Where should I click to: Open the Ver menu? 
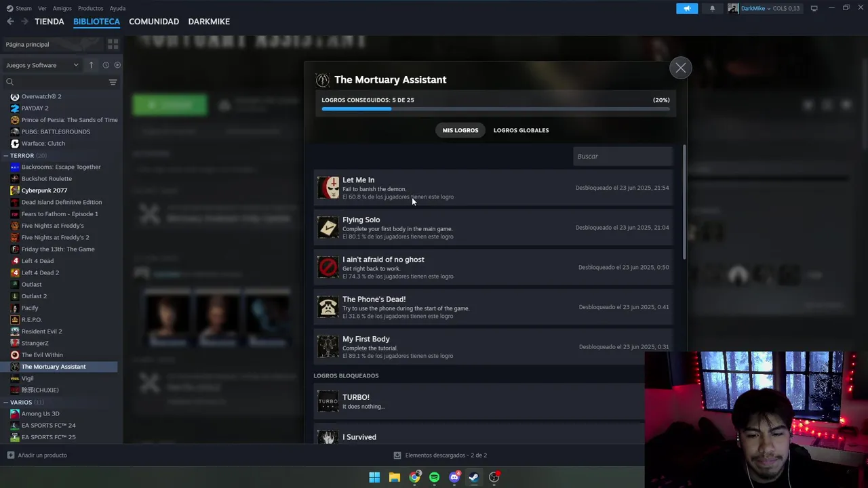point(42,8)
